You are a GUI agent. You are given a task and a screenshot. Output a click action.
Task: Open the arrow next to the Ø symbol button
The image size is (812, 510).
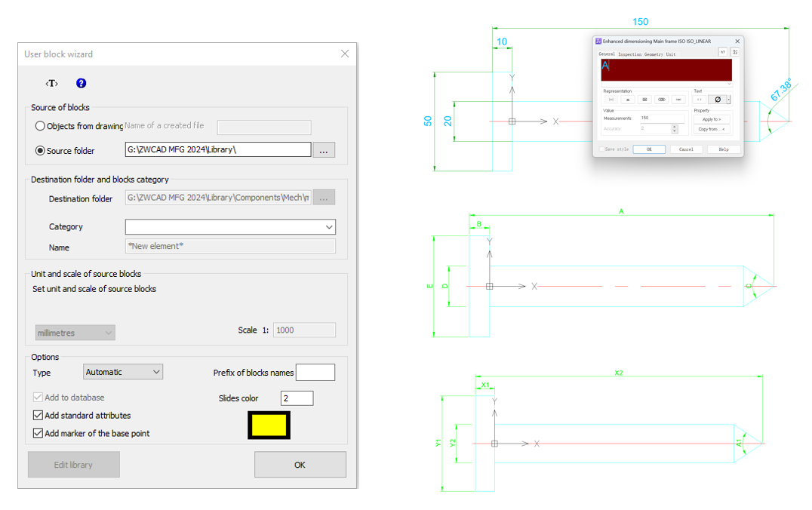click(x=729, y=100)
